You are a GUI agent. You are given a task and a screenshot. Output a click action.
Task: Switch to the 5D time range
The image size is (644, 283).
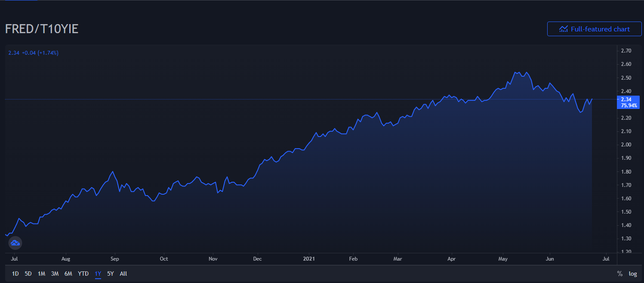pos(28,274)
